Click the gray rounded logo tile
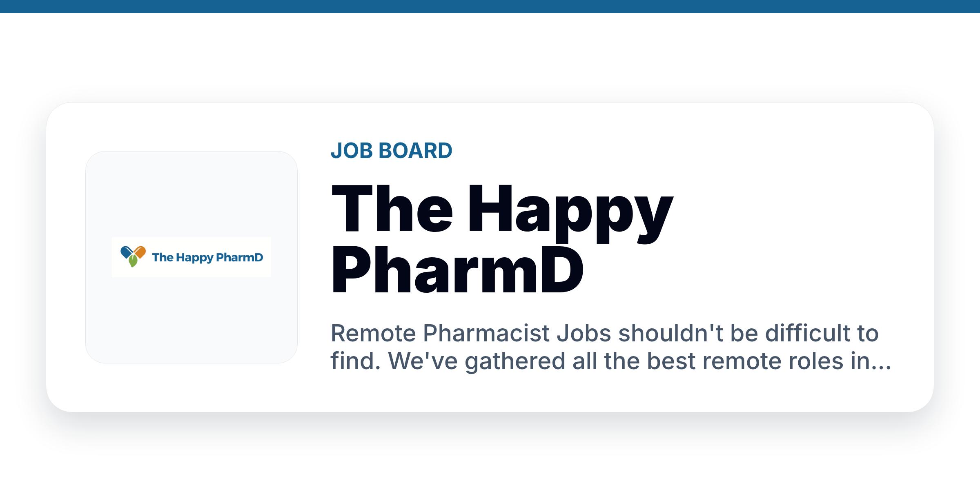 pos(192,257)
